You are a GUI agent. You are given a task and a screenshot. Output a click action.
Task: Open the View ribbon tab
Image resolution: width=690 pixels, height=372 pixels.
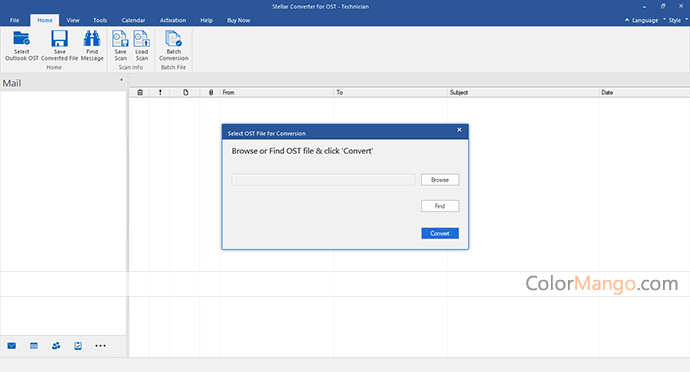[x=73, y=20]
